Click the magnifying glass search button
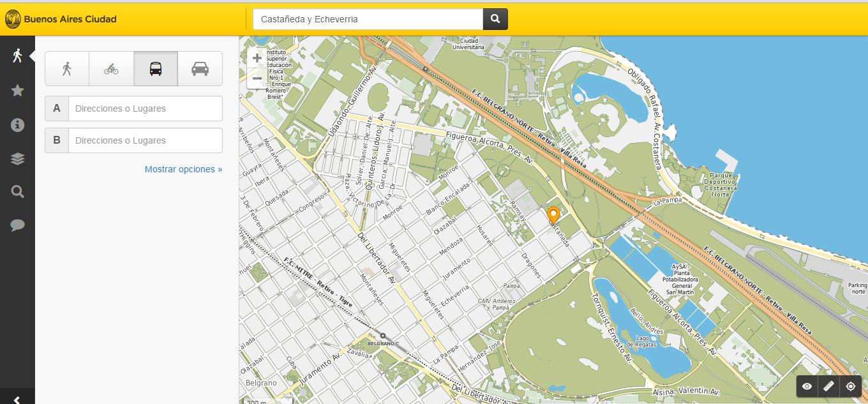Viewport: 868px width, 404px height. (495, 19)
